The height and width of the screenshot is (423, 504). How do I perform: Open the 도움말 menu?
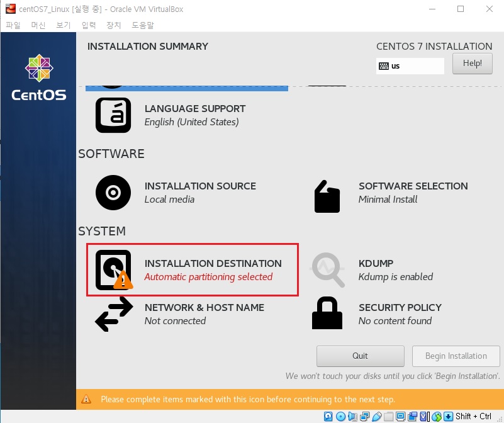(x=143, y=25)
